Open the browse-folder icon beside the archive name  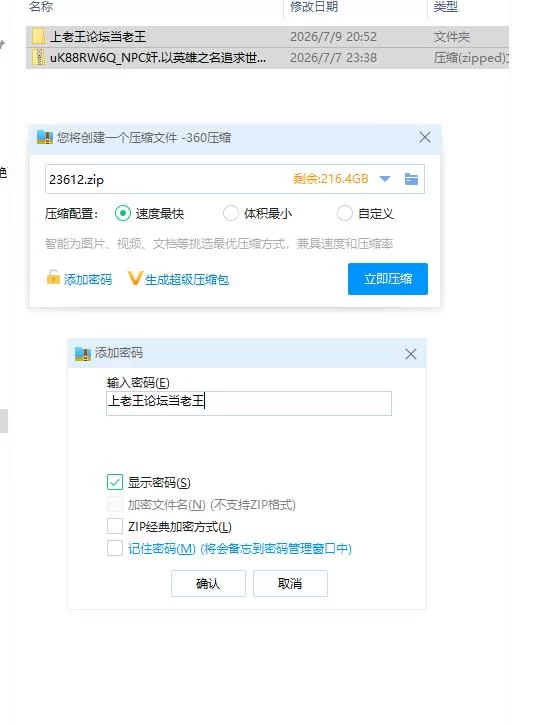[411, 179]
